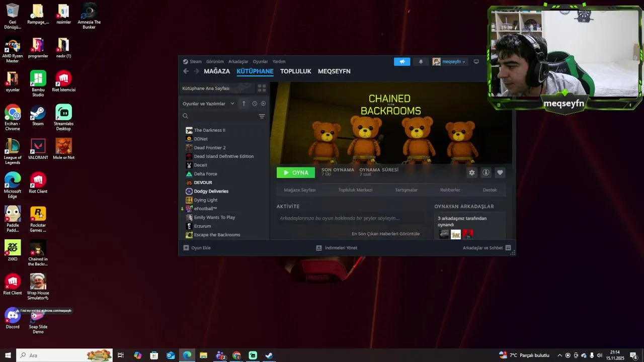644x362 pixels.
Task: Open İndirmeleri Yönet
Action: (337, 248)
